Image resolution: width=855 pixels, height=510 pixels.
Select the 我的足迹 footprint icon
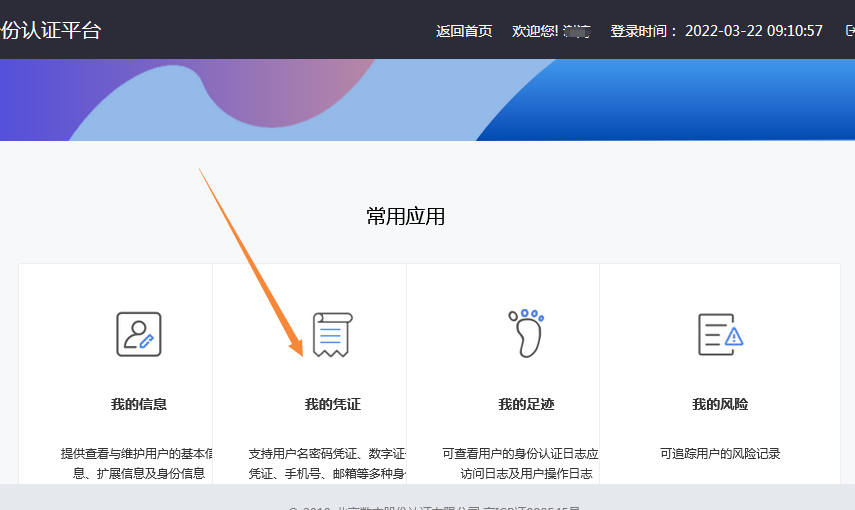pyautogui.click(x=525, y=333)
